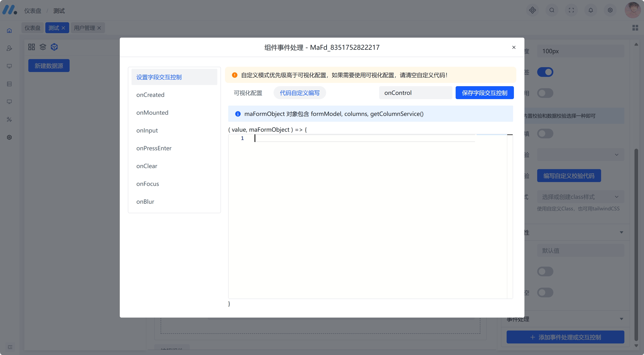The width and height of the screenshot is (644, 355).
Task: Select the blue 3D cube component icon
Action: pos(54,47)
